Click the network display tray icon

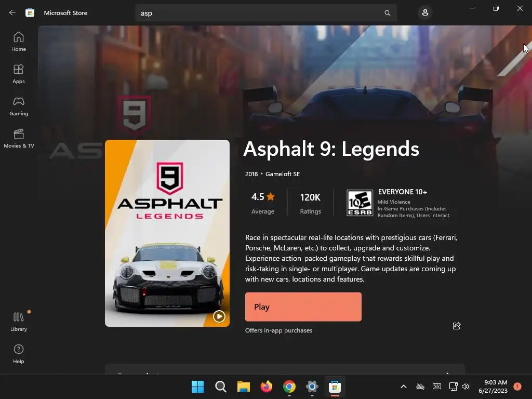453,387
